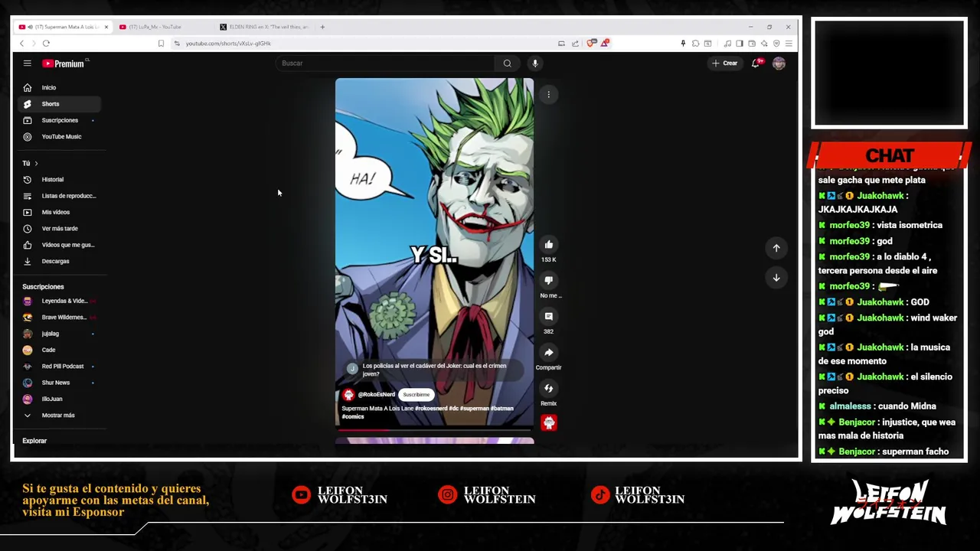Go to next Short with down arrow
The height and width of the screenshot is (551, 980).
[776, 278]
